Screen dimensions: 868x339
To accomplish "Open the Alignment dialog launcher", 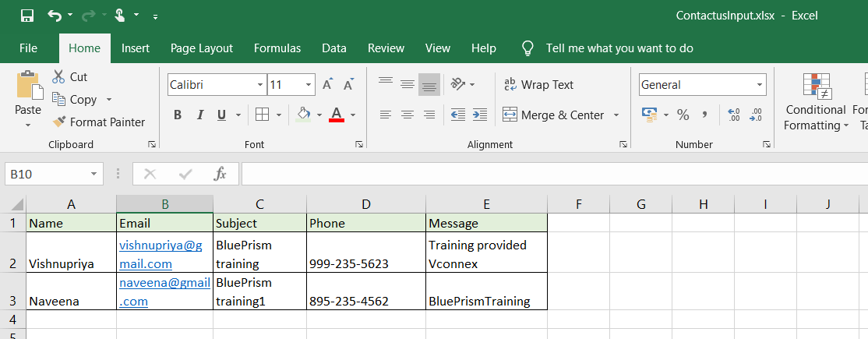I will 624,145.
